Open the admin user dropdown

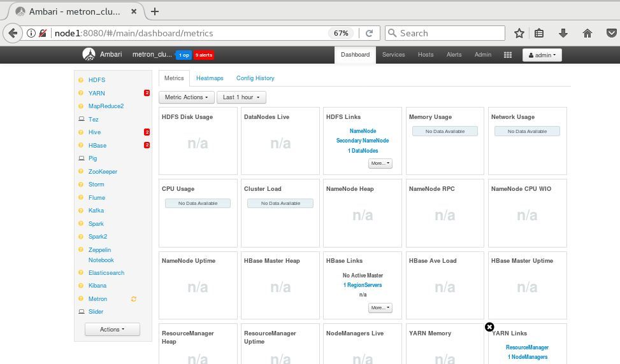coord(542,55)
